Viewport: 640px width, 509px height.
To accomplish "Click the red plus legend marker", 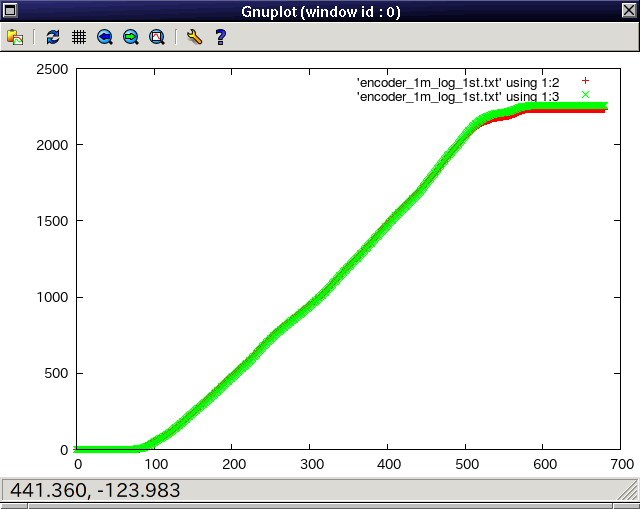I will point(585,81).
